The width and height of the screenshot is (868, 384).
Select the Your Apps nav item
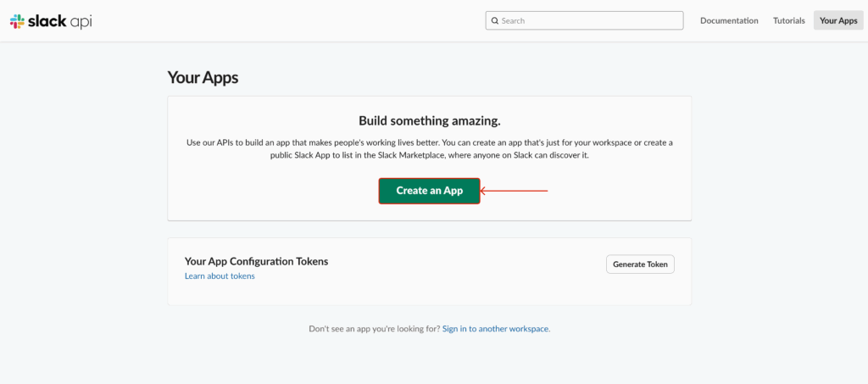pos(838,20)
